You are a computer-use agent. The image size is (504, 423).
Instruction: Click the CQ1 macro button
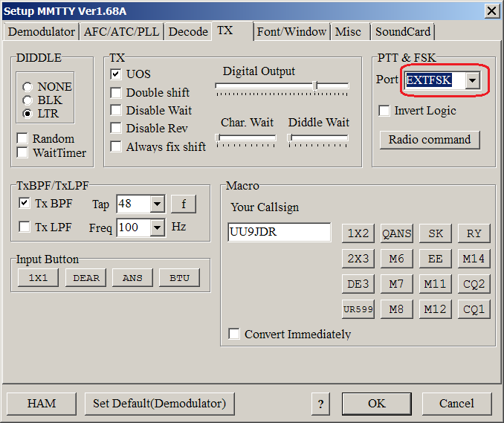coord(474,309)
